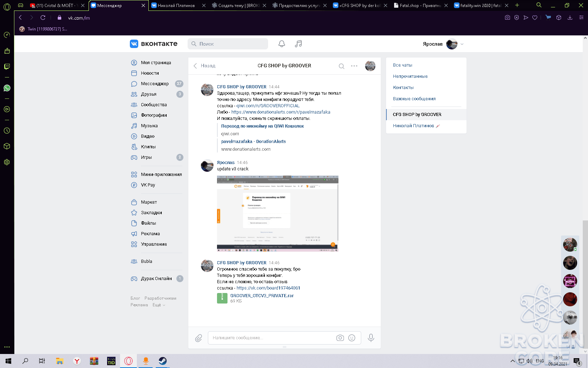Open Windows Start menu
The image size is (588, 368).
coord(8,361)
